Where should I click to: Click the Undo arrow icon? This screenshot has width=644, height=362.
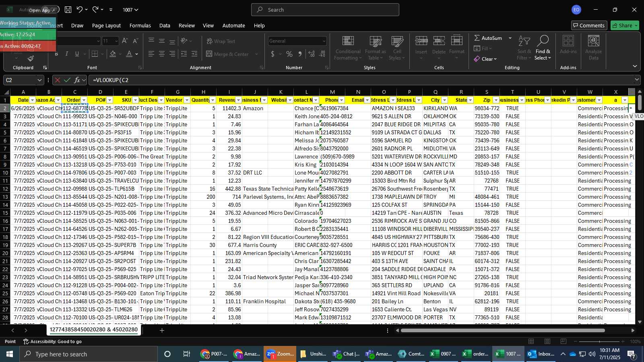click(80, 10)
